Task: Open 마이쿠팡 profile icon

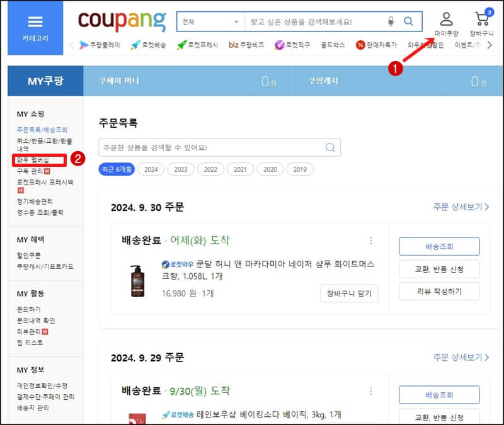Action: (x=446, y=25)
